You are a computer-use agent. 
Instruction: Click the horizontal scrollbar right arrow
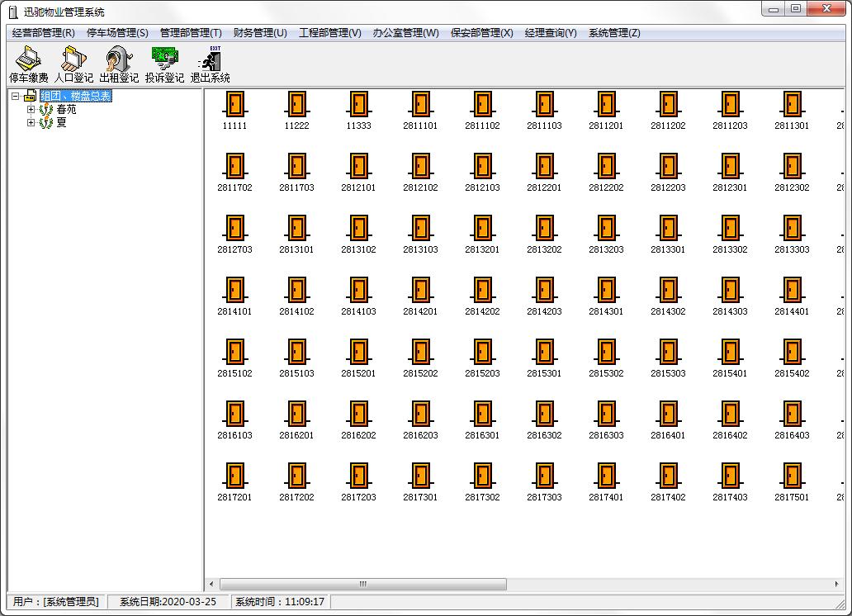pyautogui.click(x=837, y=584)
